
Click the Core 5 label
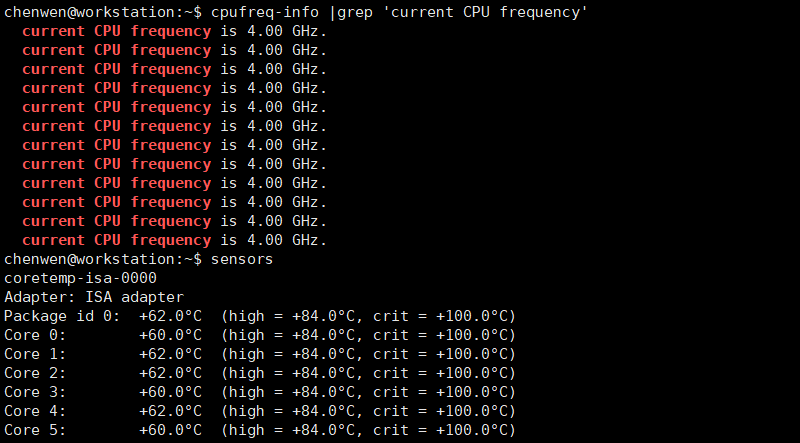(x=35, y=430)
